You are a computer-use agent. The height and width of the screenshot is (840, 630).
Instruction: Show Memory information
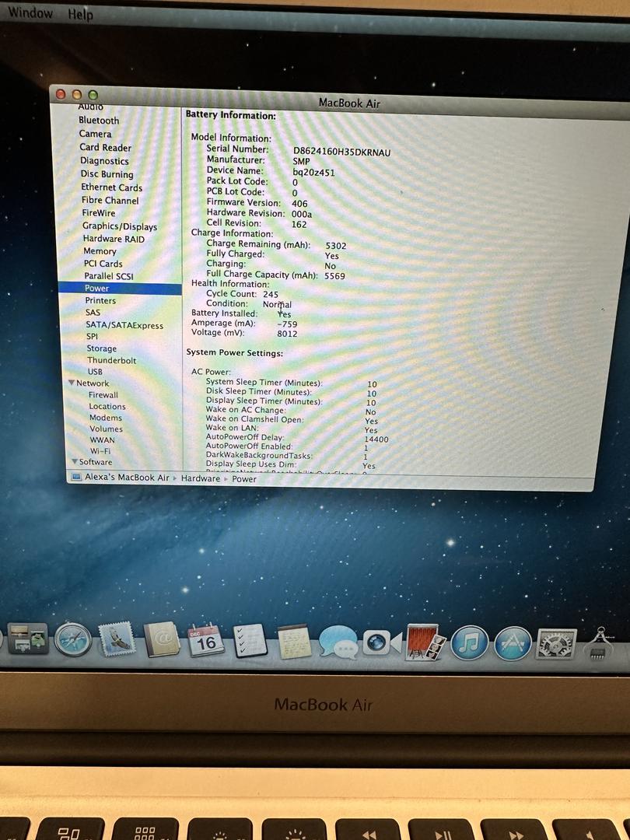tap(100, 251)
